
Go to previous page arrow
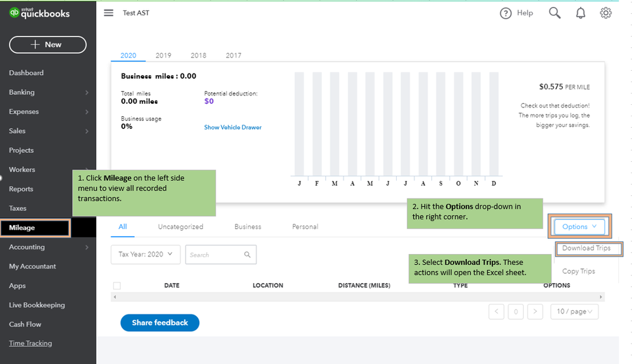click(x=496, y=312)
